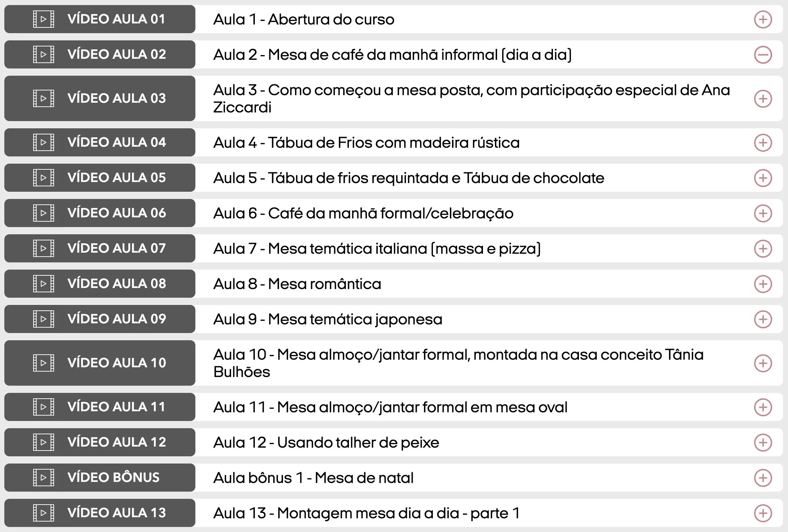Click the Aula bônus 1 Mesa de natal title
788x532 pixels.
point(313,478)
